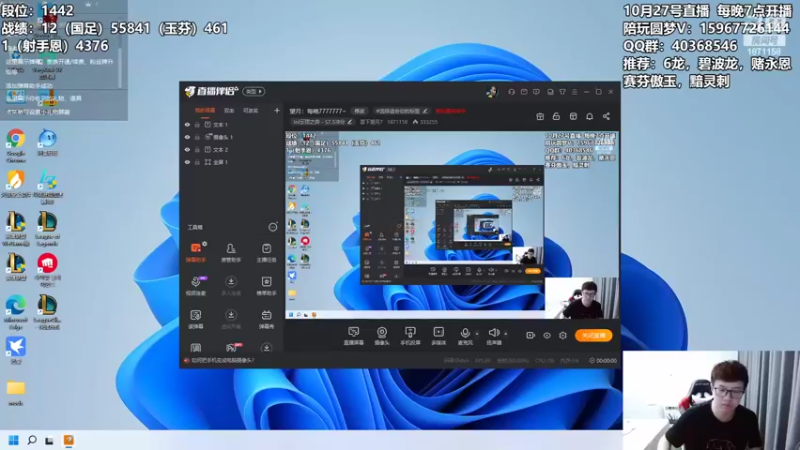Click the PK tool icon with red badge
800x450 pixels.
232,347
